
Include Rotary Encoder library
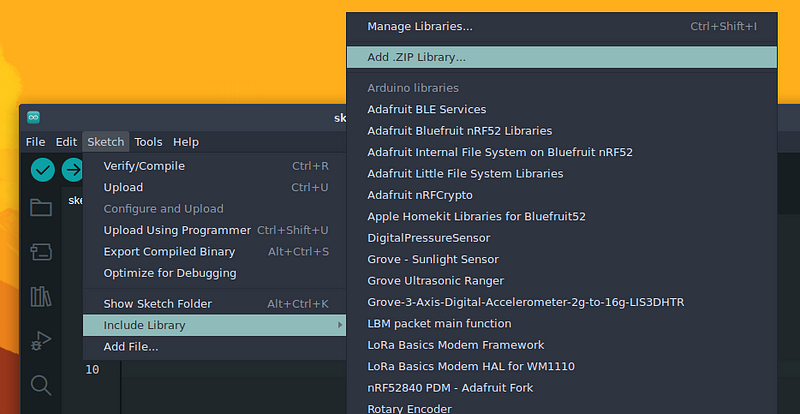click(x=562, y=407)
